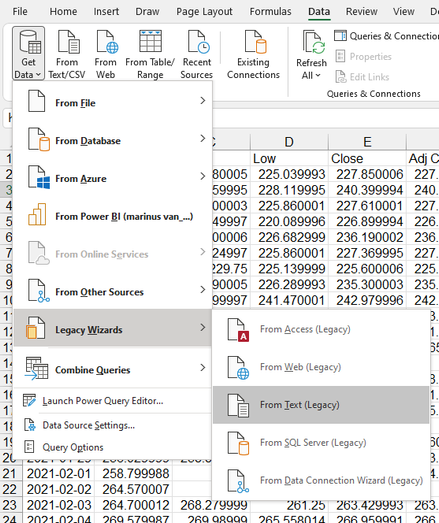The height and width of the screenshot is (523, 439).
Task: Switch to the Draw ribbon tab
Action: pyautogui.click(x=147, y=11)
